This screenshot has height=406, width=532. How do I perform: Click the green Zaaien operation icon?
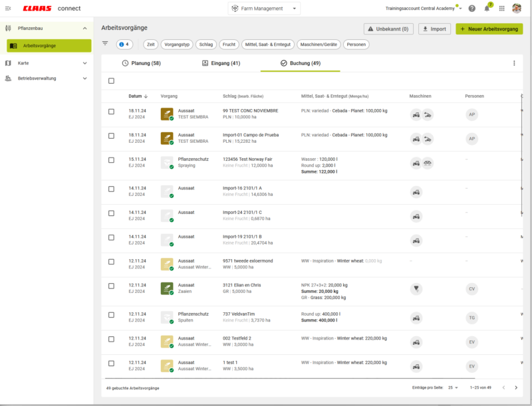click(x=167, y=288)
